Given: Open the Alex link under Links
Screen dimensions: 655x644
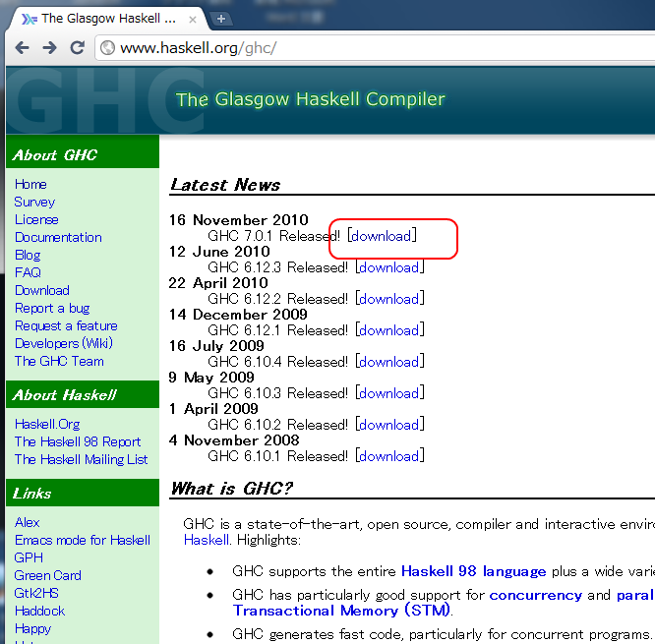Looking at the screenshot, I should click(x=28, y=522).
